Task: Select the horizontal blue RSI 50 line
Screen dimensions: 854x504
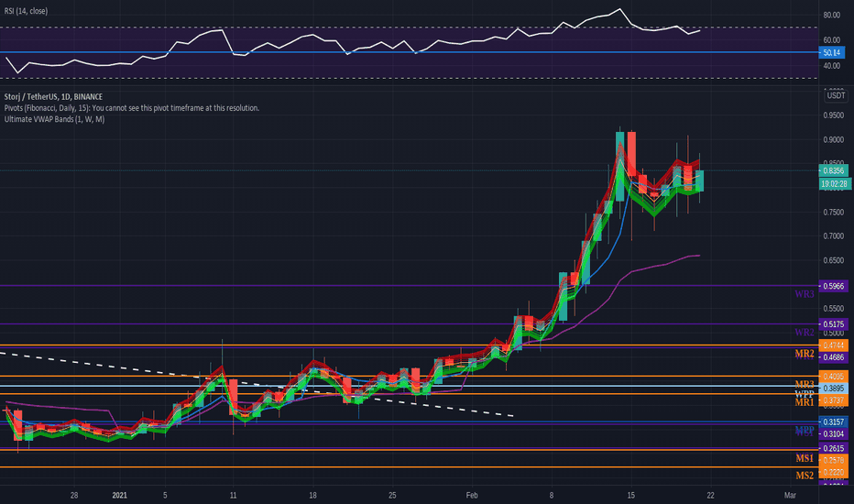Action: pos(409,52)
